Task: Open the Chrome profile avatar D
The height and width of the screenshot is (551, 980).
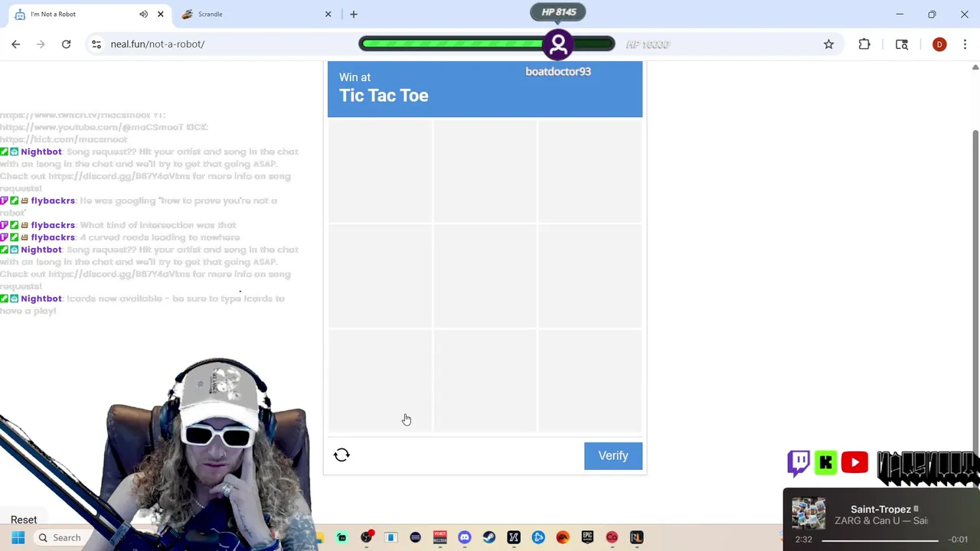Action: pyautogui.click(x=939, y=44)
